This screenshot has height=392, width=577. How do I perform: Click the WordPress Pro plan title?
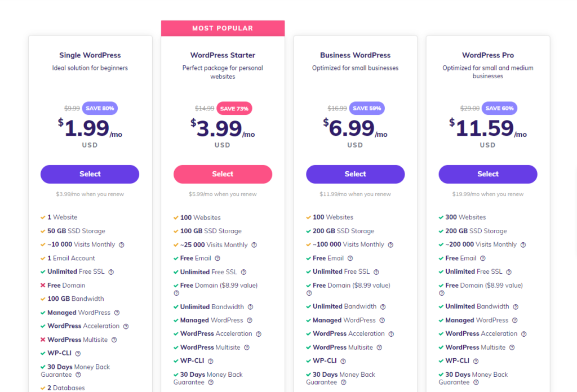point(488,55)
